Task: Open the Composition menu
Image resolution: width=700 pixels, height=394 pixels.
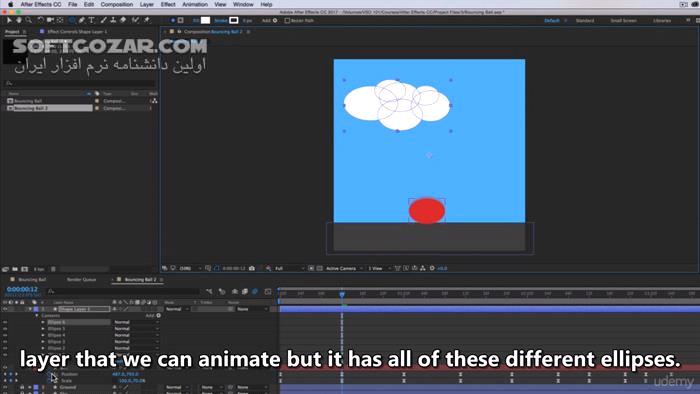Action: pyautogui.click(x=117, y=4)
